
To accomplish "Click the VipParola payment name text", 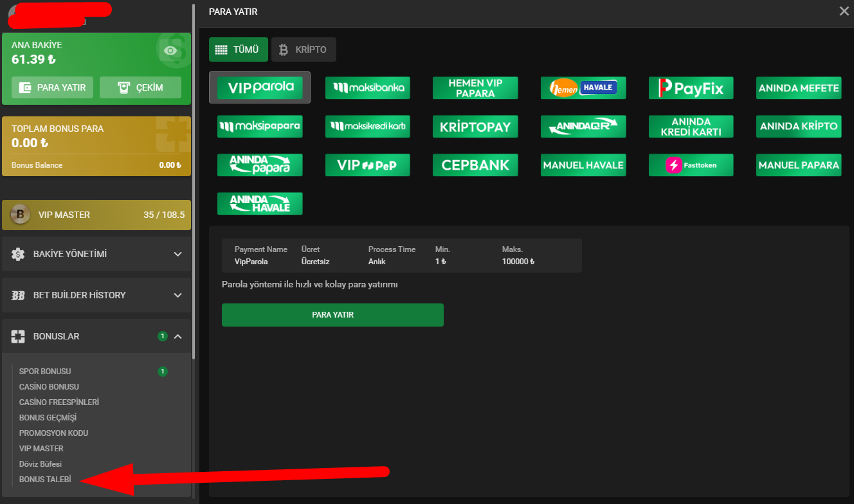I will [x=251, y=262].
